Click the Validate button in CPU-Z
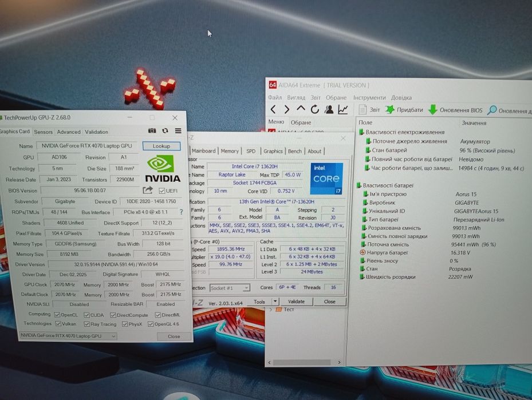Viewport: 532px width, 400px height. (296, 302)
